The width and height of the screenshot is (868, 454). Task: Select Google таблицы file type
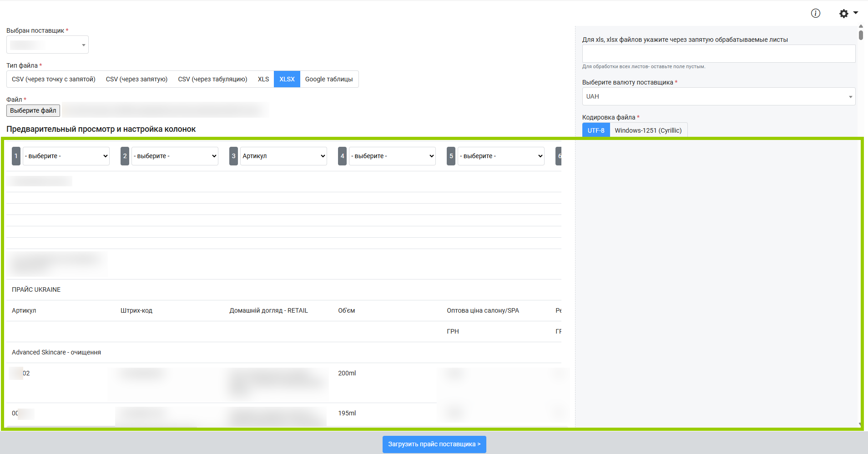pyautogui.click(x=329, y=79)
